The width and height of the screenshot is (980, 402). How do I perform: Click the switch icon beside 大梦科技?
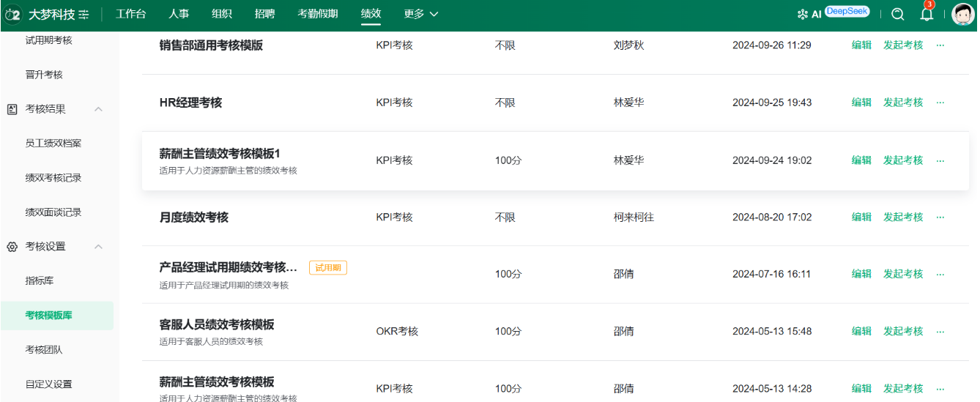click(84, 14)
